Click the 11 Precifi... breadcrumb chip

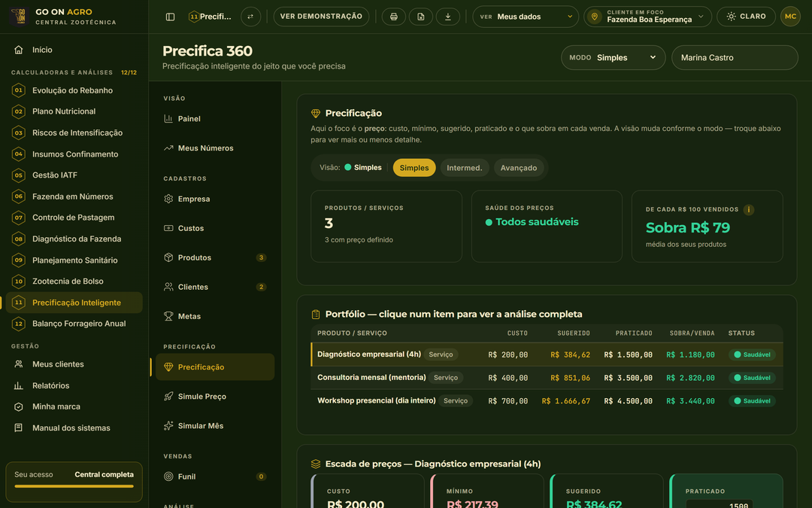pyautogui.click(x=211, y=17)
